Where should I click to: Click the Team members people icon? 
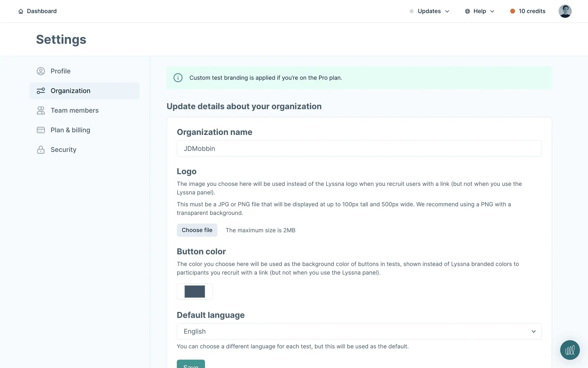[x=41, y=110]
